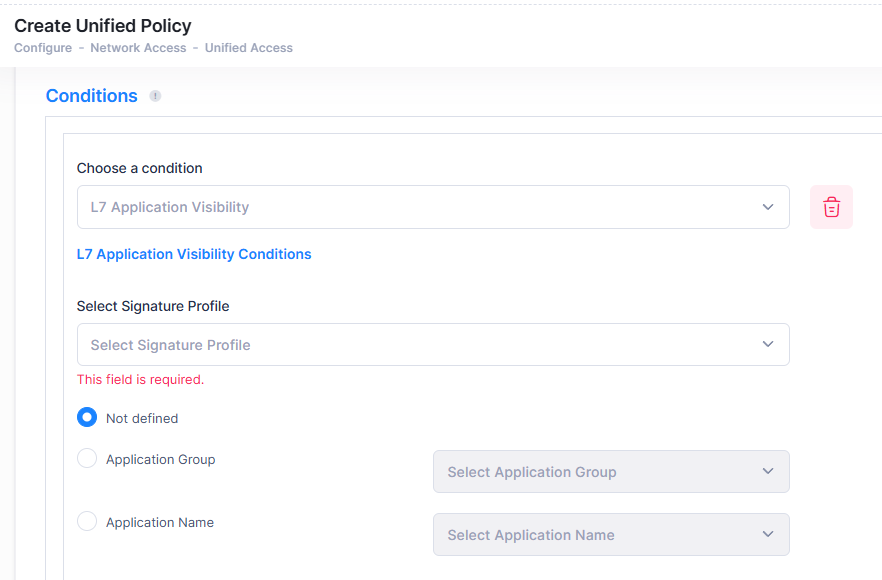Click the chevron on Application Name dropdown

pyautogui.click(x=768, y=534)
